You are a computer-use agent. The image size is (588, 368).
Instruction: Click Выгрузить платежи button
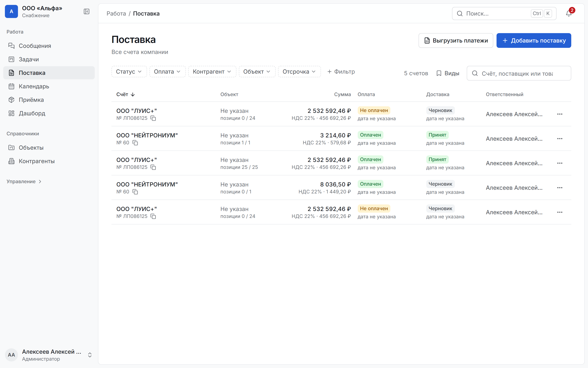(455, 40)
